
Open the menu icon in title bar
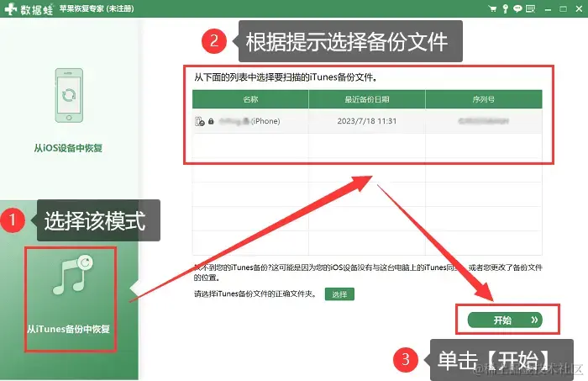click(530, 8)
